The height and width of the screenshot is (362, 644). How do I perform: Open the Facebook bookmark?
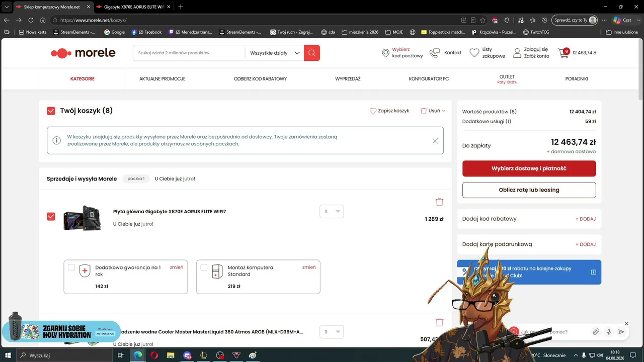[x=146, y=32]
